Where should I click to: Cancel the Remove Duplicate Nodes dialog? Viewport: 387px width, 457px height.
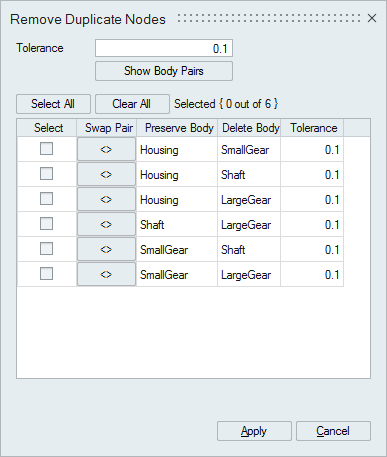(333, 431)
